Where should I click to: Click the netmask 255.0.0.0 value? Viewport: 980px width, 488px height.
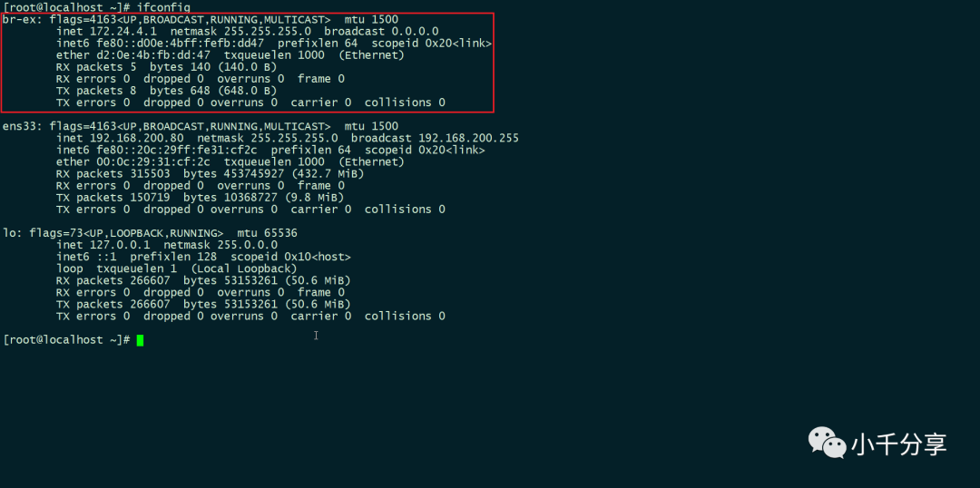pyautogui.click(x=220, y=245)
